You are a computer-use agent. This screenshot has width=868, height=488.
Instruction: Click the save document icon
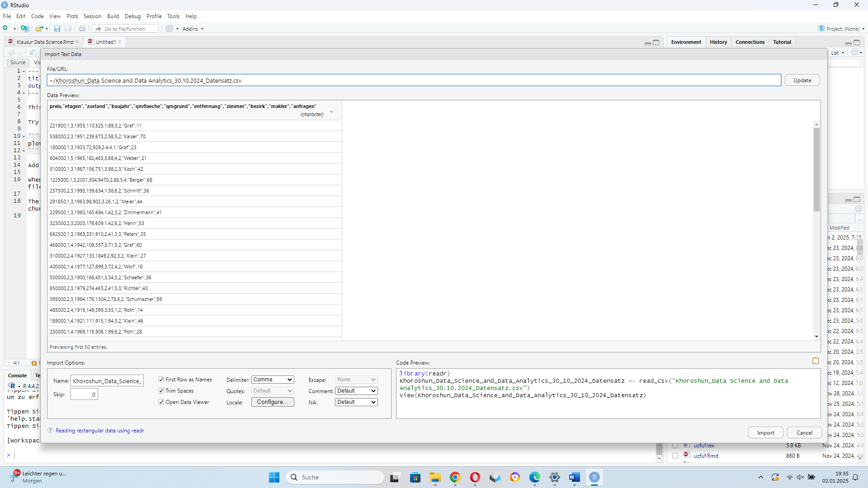coord(57,28)
